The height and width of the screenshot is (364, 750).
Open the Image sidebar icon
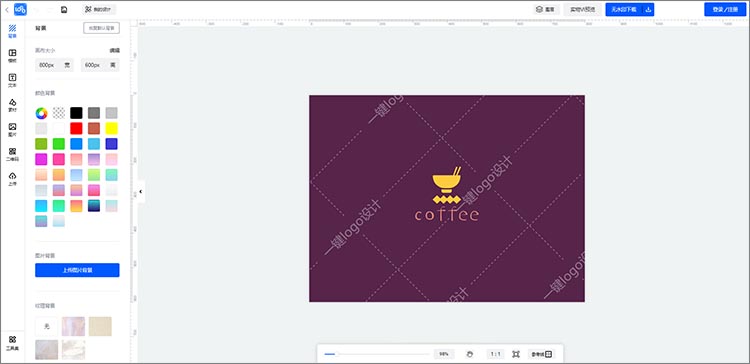click(12, 130)
